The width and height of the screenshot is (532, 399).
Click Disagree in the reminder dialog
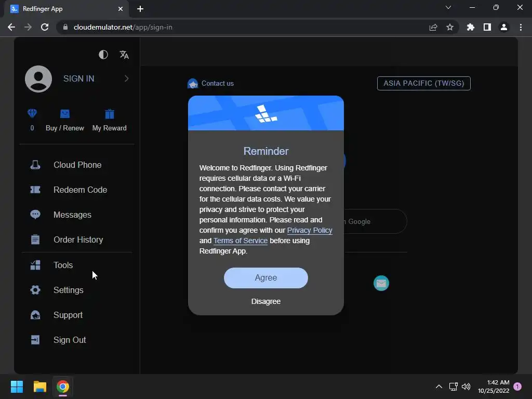tap(266, 301)
